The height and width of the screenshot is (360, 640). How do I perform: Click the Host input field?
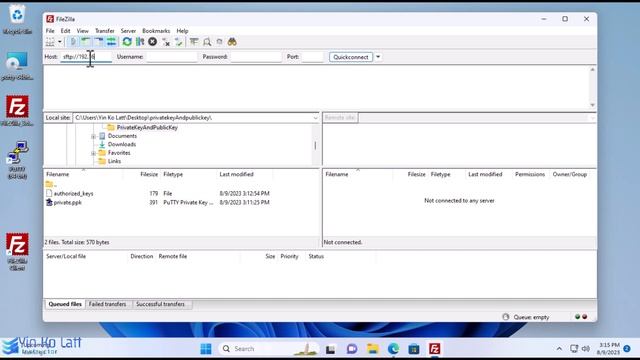tap(86, 57)
